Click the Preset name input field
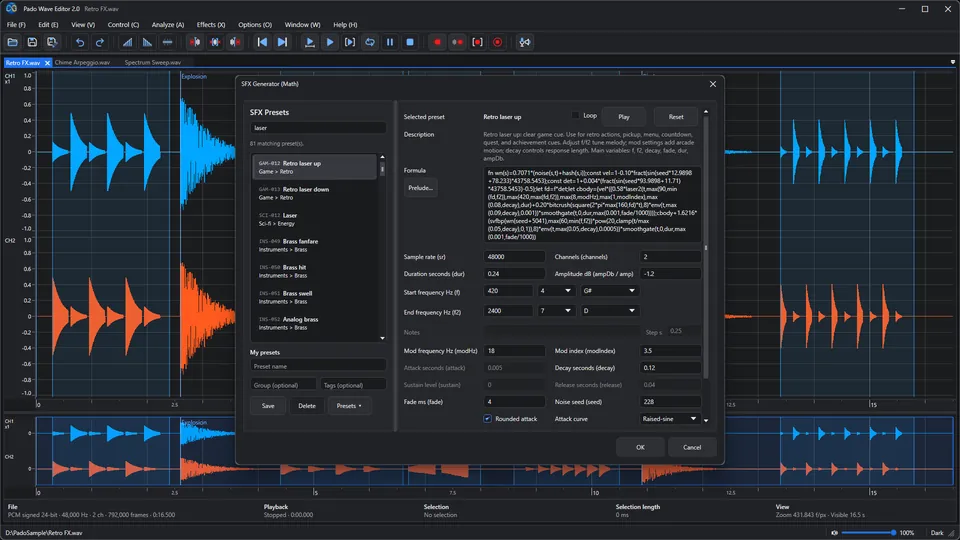This screenshot has height=540, width=960. point(318,366)
